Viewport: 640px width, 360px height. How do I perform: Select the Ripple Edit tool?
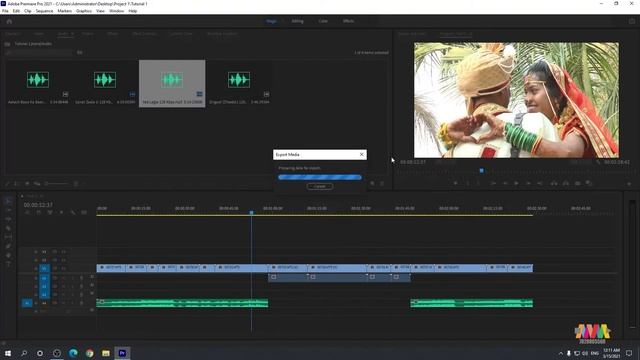[x=8, y=219]
